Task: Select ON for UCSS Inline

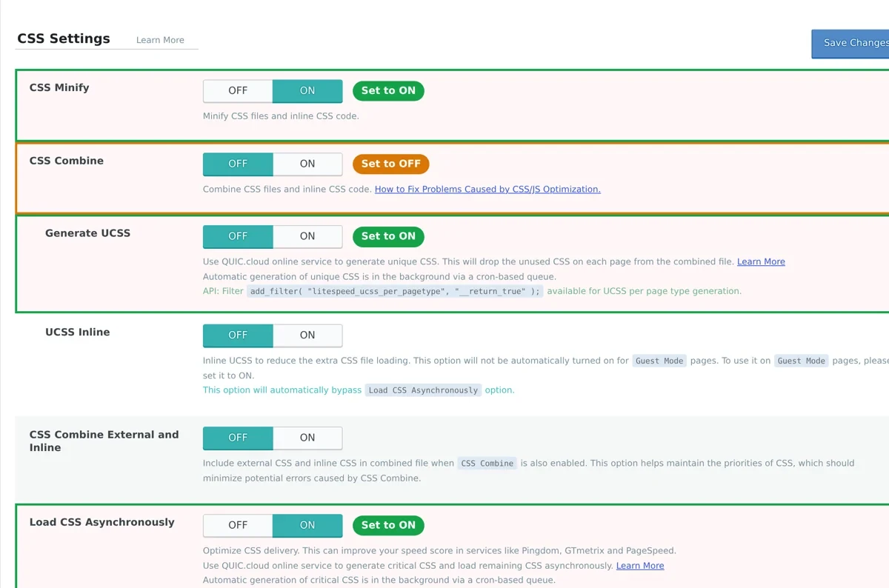Action: click(x=307, y=335)
